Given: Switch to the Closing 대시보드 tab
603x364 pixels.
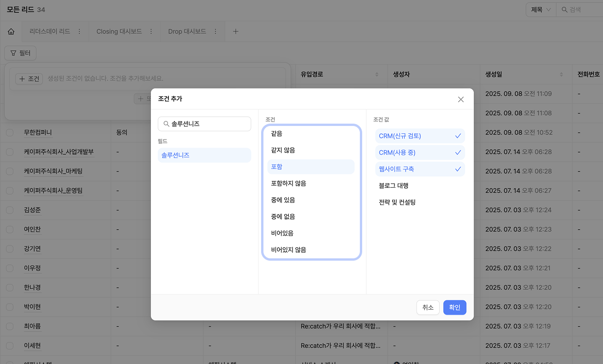Looking at the screenshot, I should (119, 31).
